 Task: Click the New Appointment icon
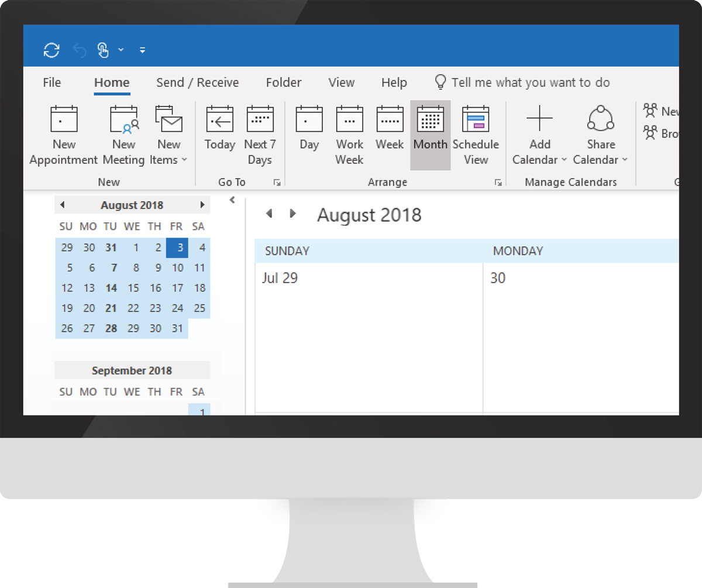click(64, 119)
